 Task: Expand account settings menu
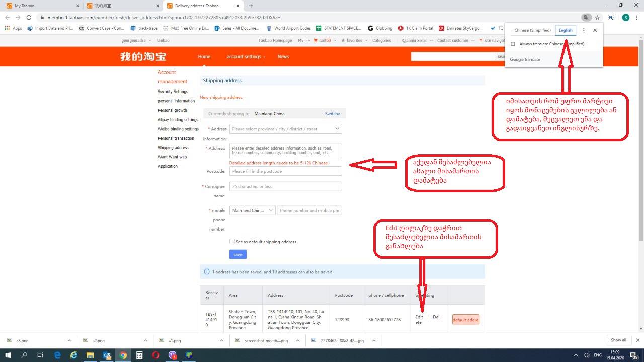(246, 57)
